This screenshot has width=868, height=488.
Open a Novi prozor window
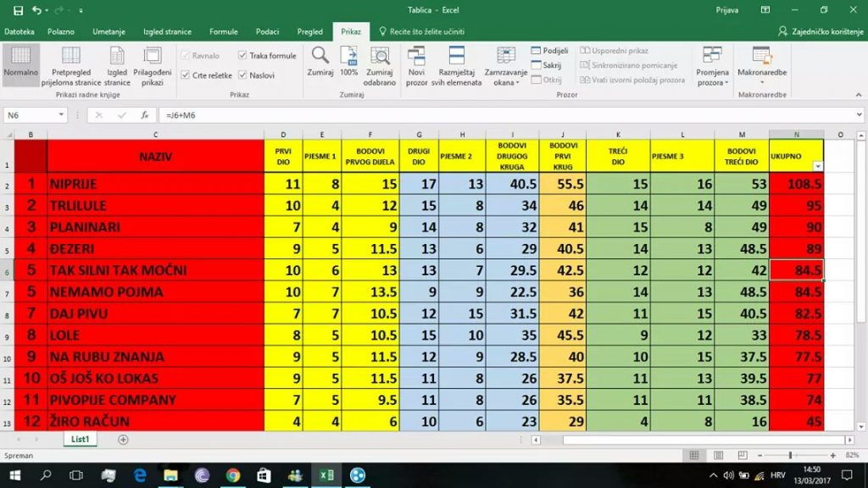tap(416, 66)
